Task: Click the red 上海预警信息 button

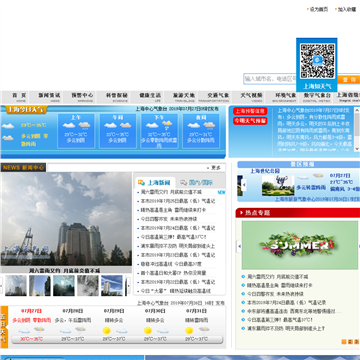Action: click(x=250, y=111)
